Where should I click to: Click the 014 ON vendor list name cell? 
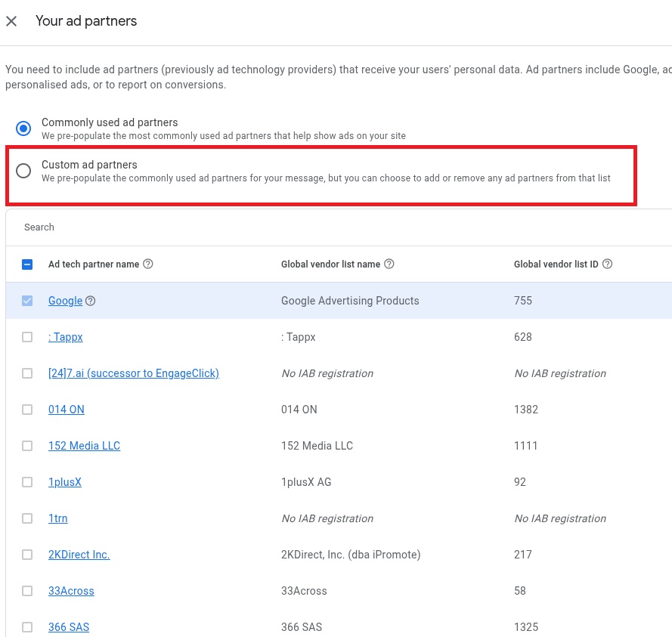coord(299,410)
